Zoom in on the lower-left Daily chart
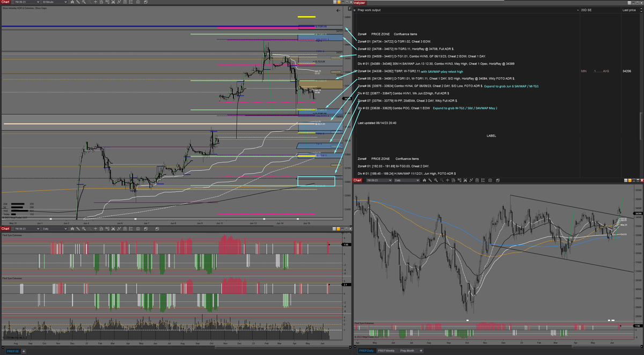The width and height of the screenshot is (644, 355). 84,229
